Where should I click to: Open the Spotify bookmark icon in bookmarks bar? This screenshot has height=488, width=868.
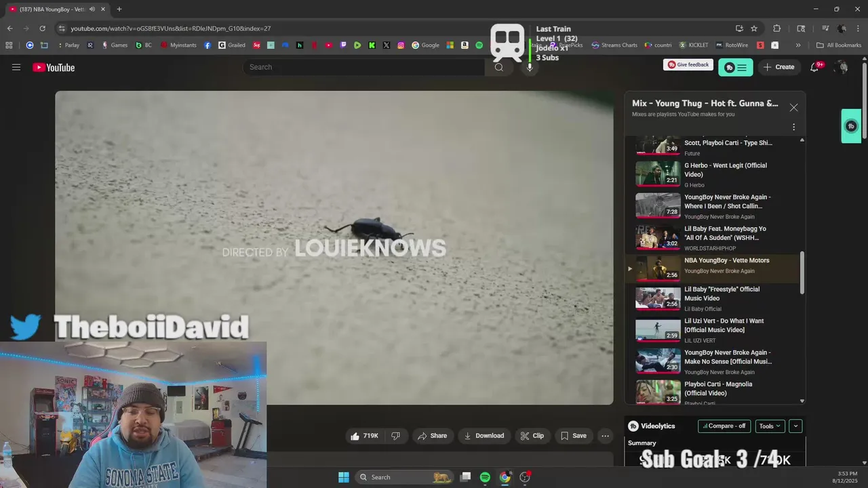point(479,45)
